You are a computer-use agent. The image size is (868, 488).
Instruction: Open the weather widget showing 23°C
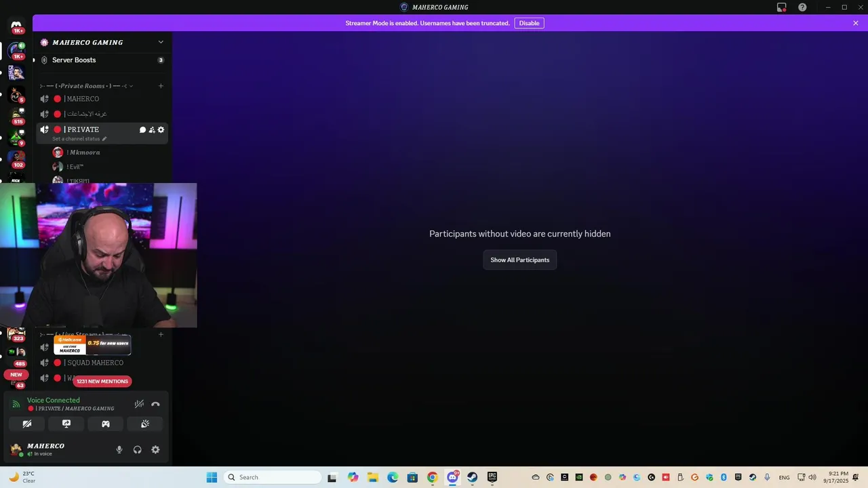pos(22,477)
